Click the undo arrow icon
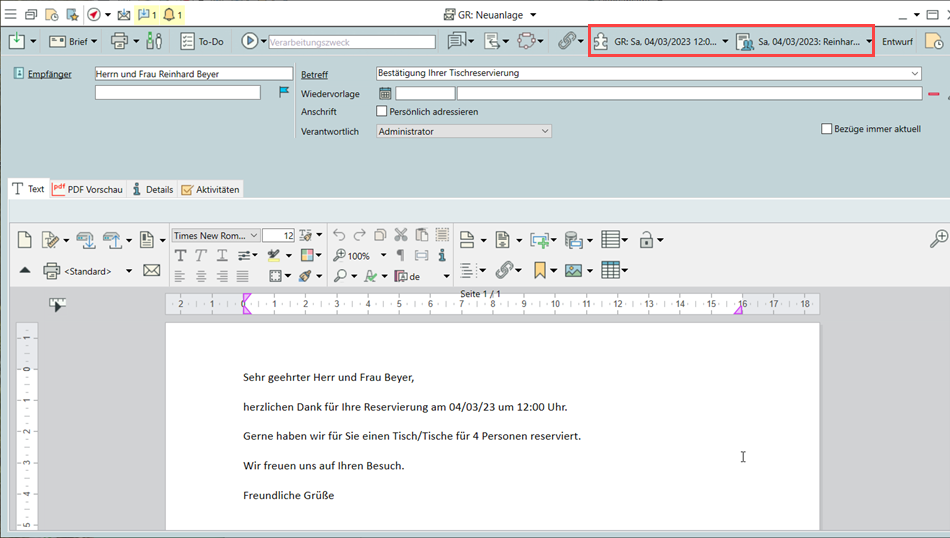 click(339, 235)
